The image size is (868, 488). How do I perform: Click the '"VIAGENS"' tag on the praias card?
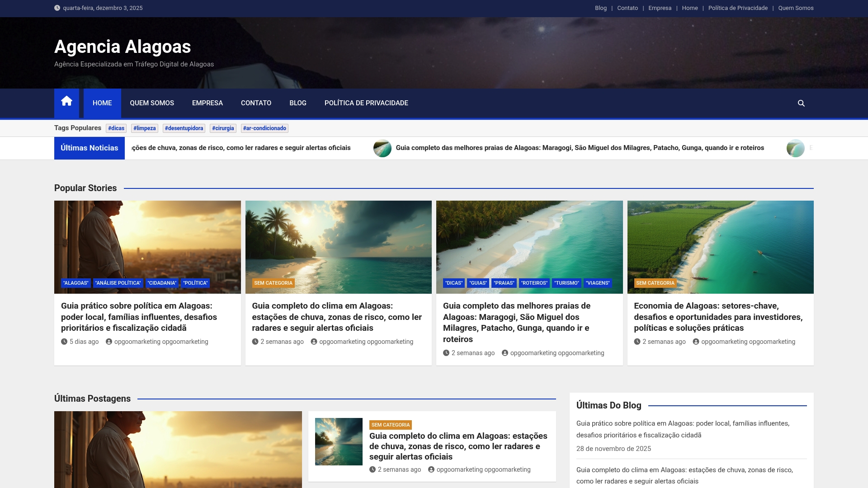coord(597,283)
